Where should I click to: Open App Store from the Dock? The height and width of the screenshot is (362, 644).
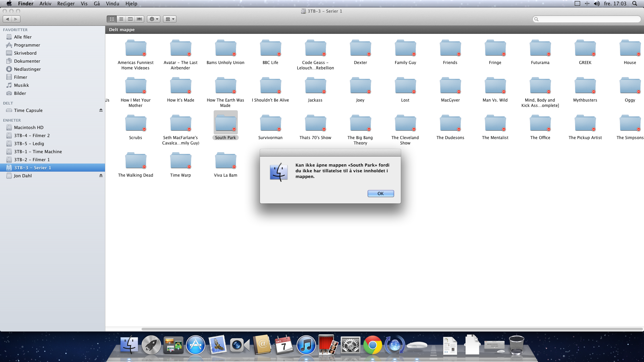(x=196, y=345)
